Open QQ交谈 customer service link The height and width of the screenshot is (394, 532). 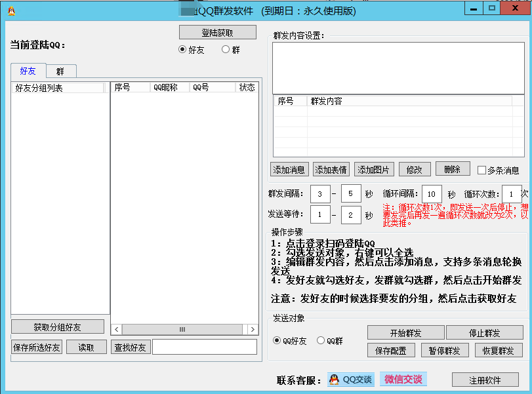[x=351, y=380]
